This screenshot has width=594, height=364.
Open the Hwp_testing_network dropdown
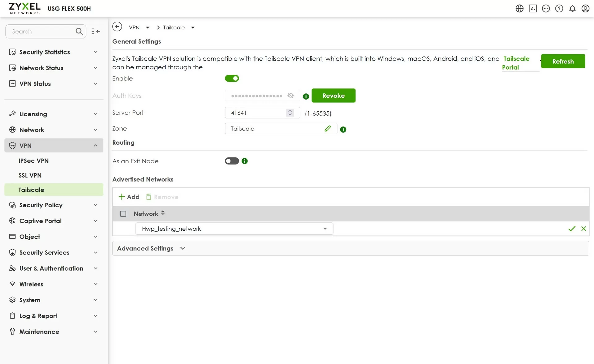point(234,229)
